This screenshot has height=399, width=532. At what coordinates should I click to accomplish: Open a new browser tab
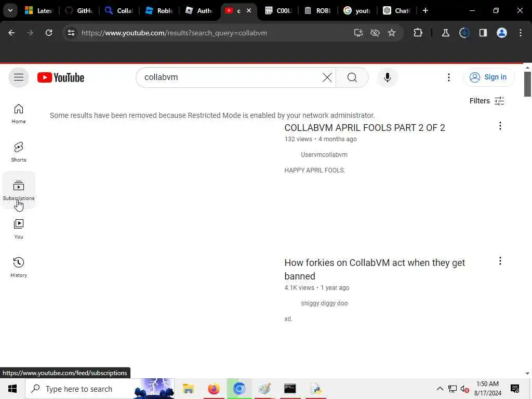pos(425,10)
